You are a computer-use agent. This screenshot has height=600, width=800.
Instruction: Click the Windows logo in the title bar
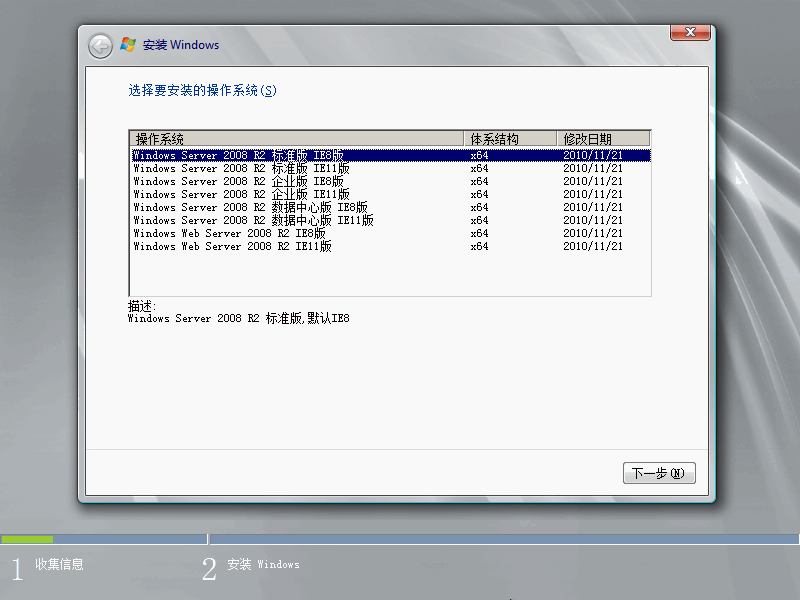tap(127, 44)
